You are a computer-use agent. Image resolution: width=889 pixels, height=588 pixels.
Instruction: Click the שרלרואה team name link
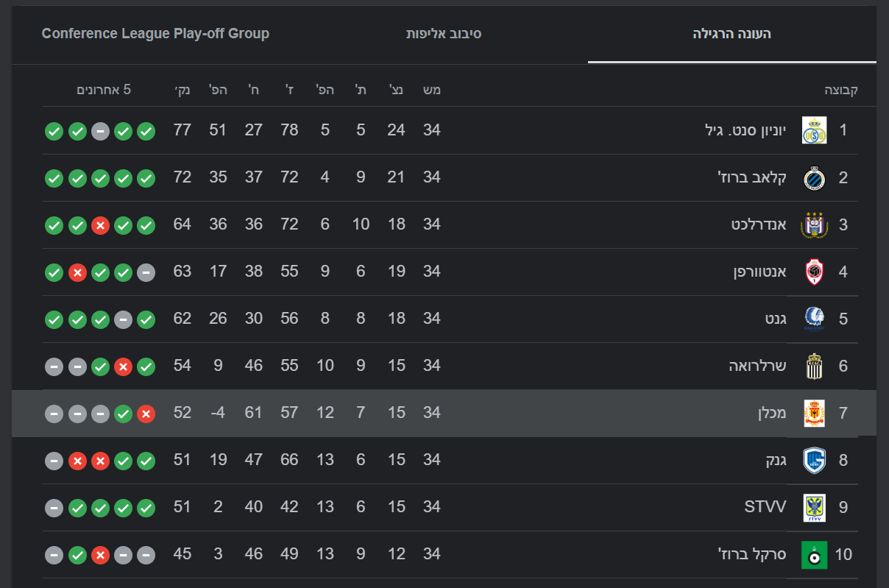coord(757,366)
